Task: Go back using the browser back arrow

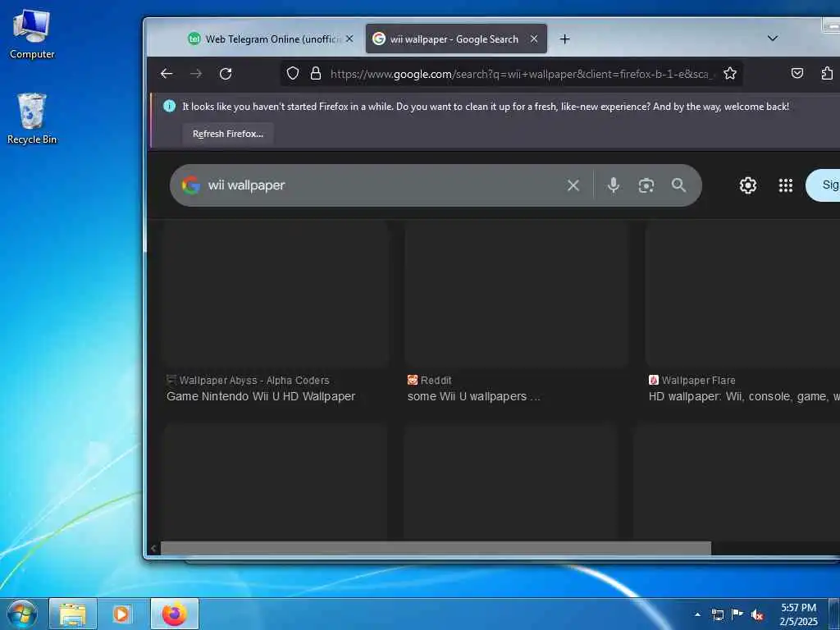Action: (x=167, y=73)
